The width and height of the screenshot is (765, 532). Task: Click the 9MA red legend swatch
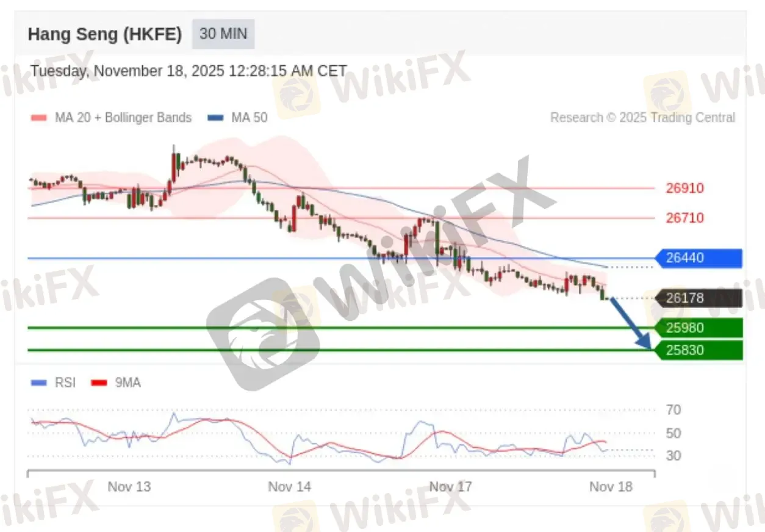(99, 383)
